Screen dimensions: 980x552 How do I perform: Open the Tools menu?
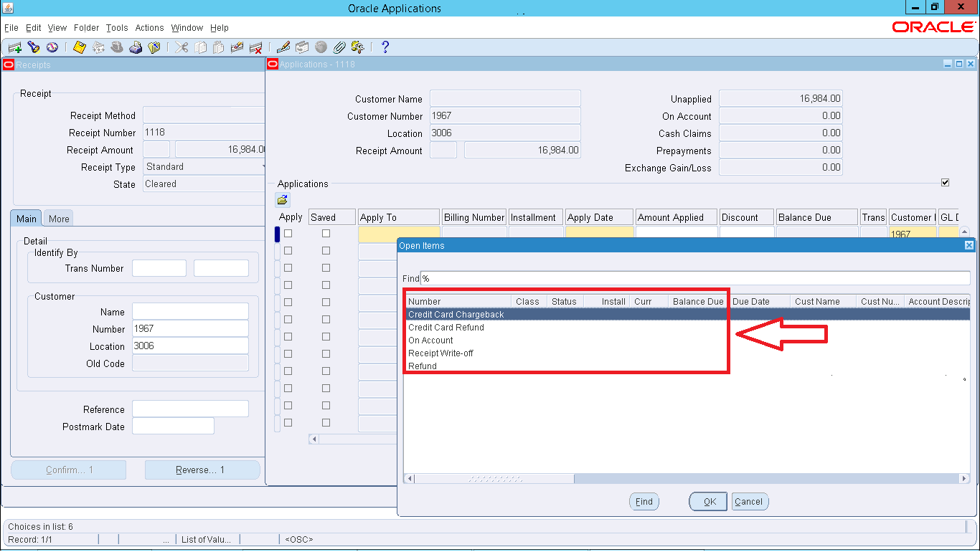[x=117, y=28]
